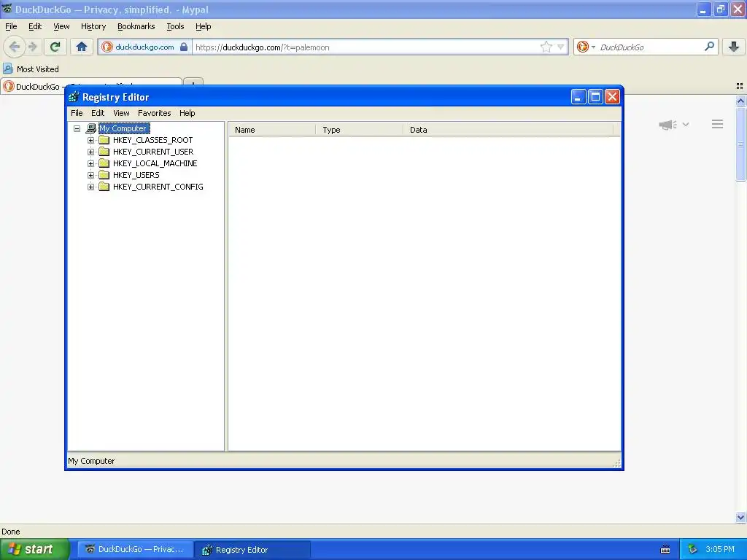Open the browser Help menu
747x560 pixels.
pos(203,26)
